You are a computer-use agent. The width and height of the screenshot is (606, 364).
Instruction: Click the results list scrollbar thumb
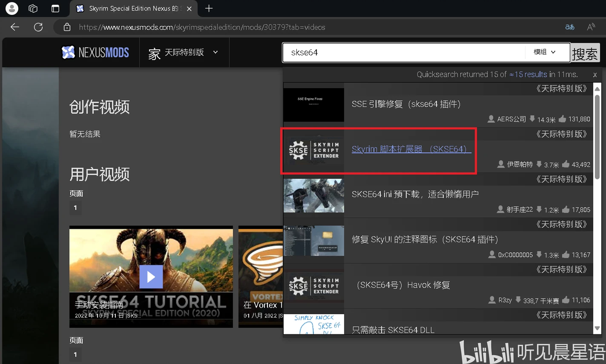(x=597, y=136)
